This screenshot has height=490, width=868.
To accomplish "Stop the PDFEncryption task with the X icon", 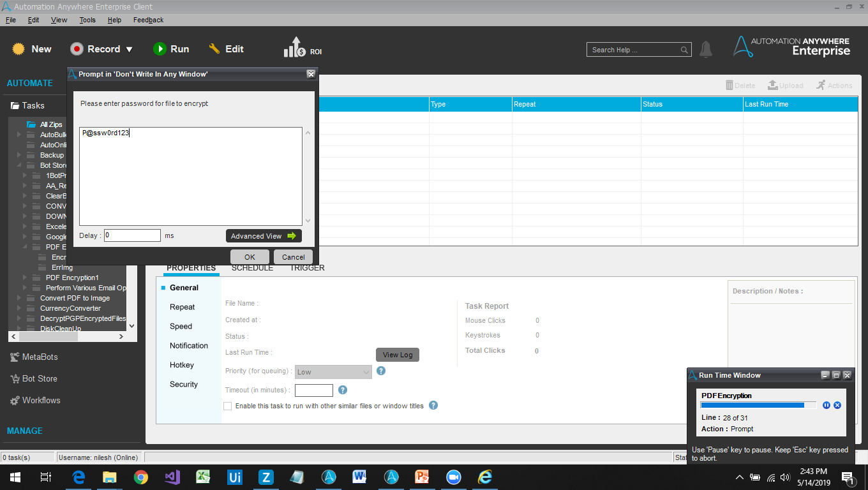I will [x=837, y=405].
